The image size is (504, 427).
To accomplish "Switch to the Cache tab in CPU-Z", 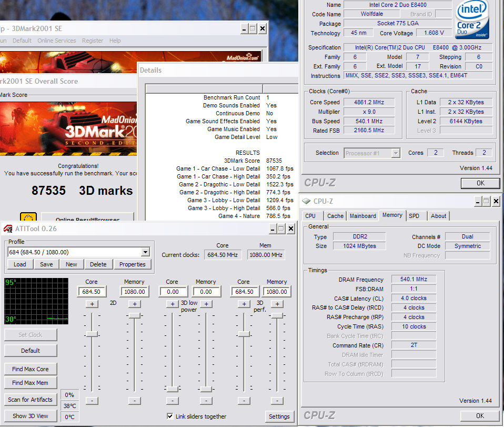I will click(x=335, y=216).
